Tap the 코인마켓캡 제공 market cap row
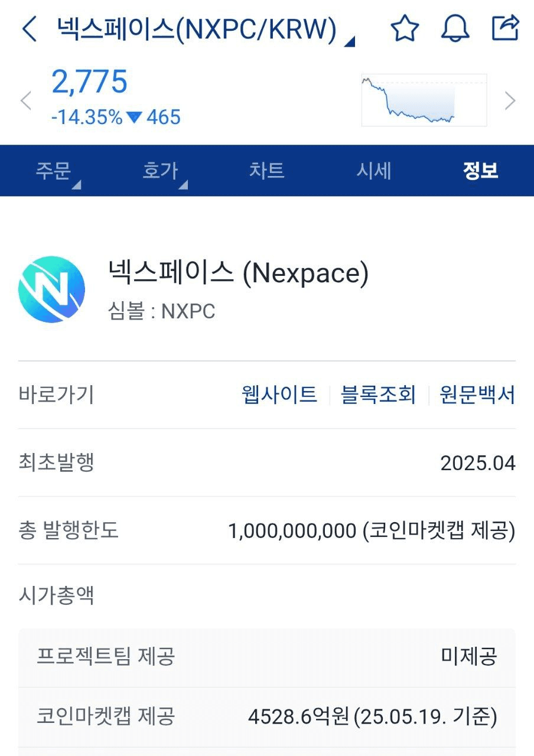Screen dimensions: 534x756 click(x=267, y=718)
